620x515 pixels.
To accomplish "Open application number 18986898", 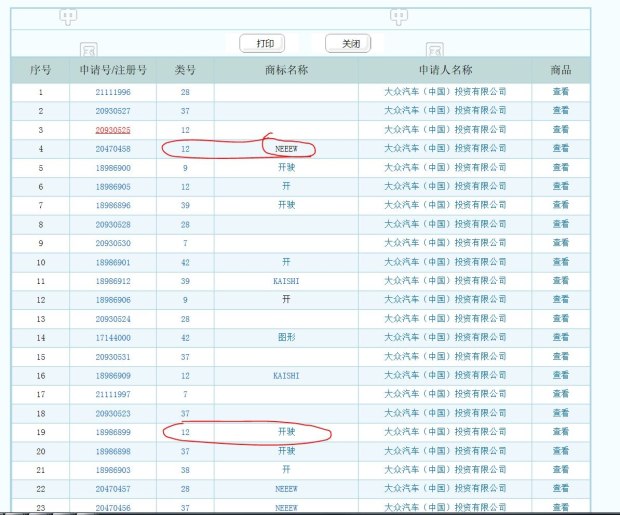I will point(113,452).
